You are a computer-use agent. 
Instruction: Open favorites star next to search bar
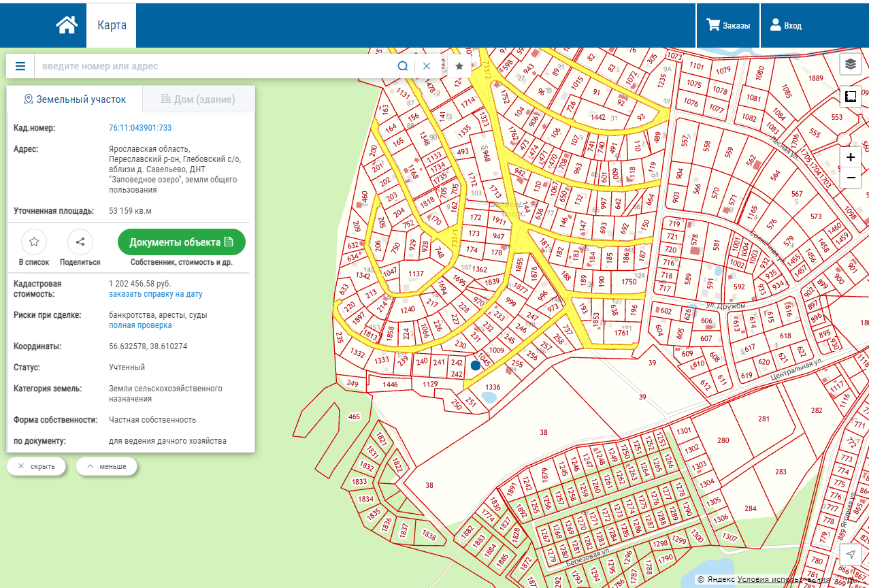[459, 66]
